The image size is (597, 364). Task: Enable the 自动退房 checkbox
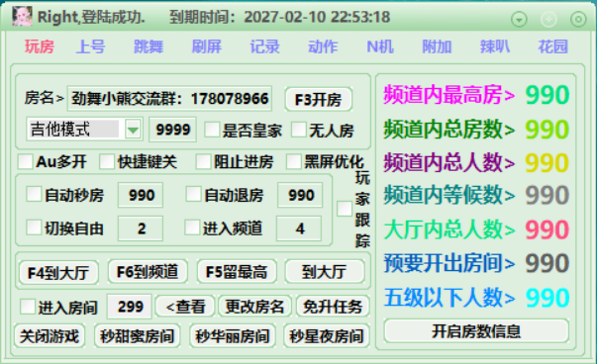pos(193,194)
